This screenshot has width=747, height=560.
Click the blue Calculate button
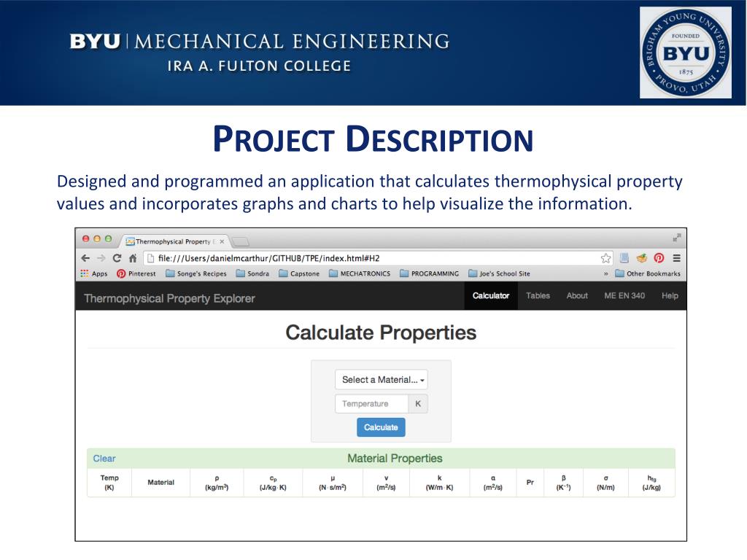coord(381,427)
